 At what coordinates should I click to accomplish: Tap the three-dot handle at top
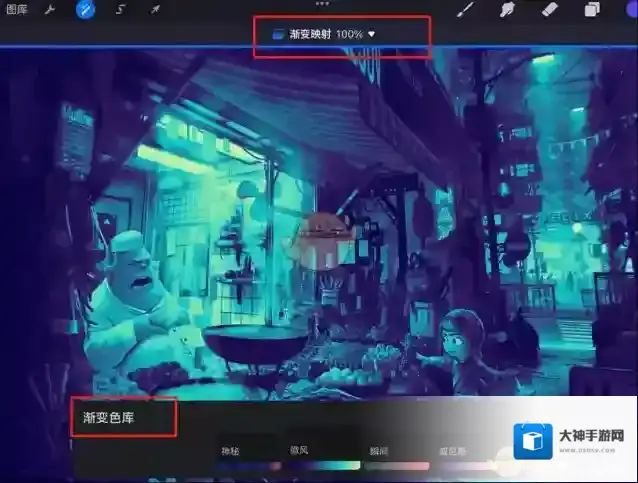[322, 3]
